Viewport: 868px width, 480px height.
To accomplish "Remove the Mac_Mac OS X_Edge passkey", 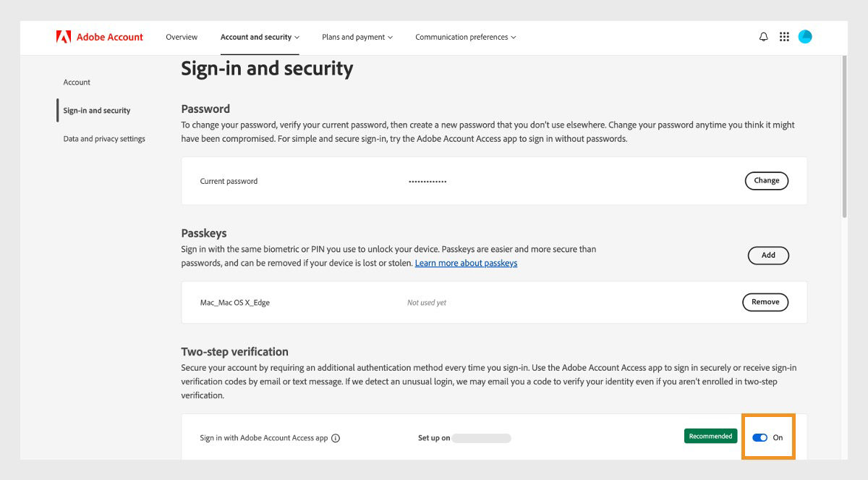I will [x=765, y=302].
